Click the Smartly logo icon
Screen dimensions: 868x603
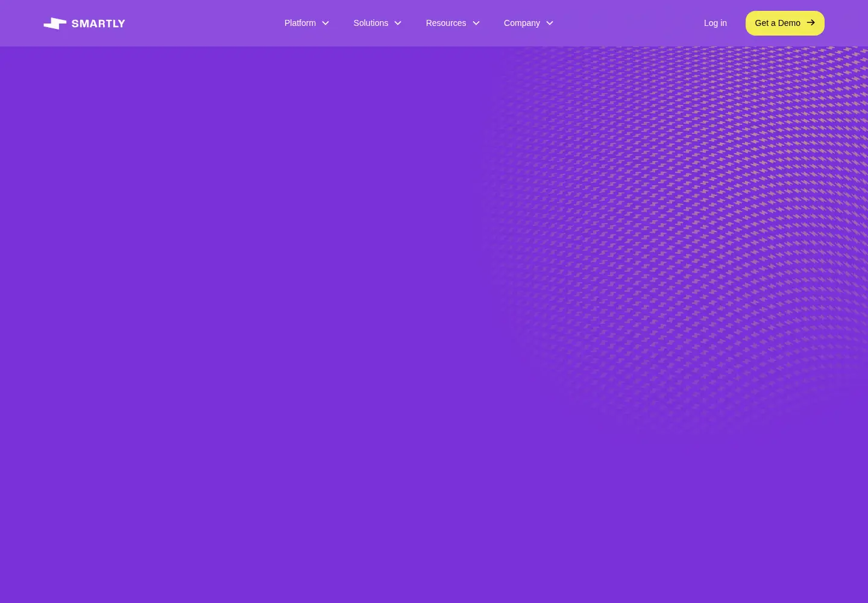[55, 24]
